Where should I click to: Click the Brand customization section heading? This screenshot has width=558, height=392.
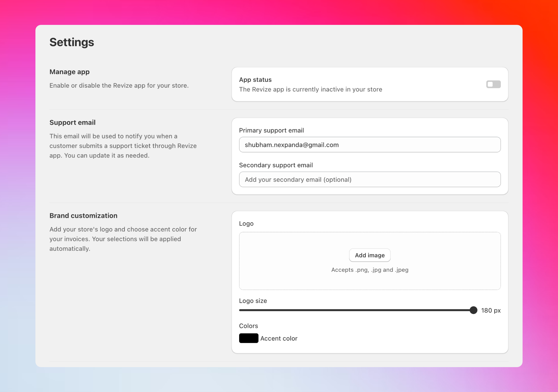[83, 215]
